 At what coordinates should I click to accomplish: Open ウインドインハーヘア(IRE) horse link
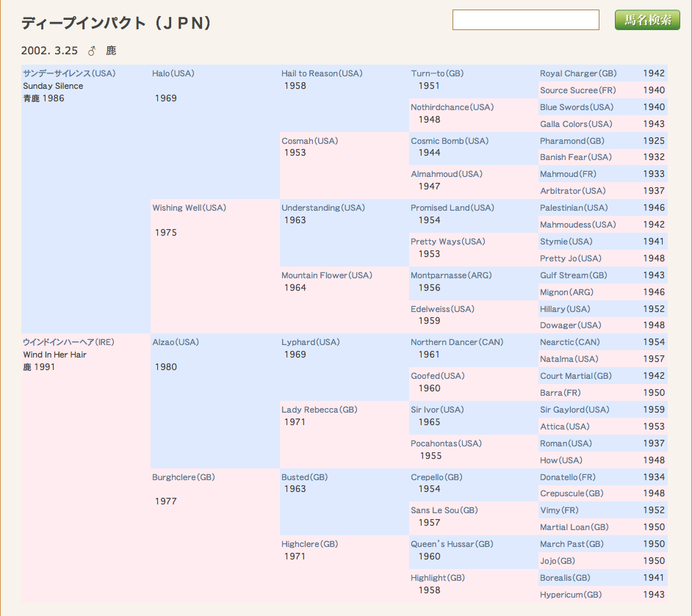(x=68, y=342)
